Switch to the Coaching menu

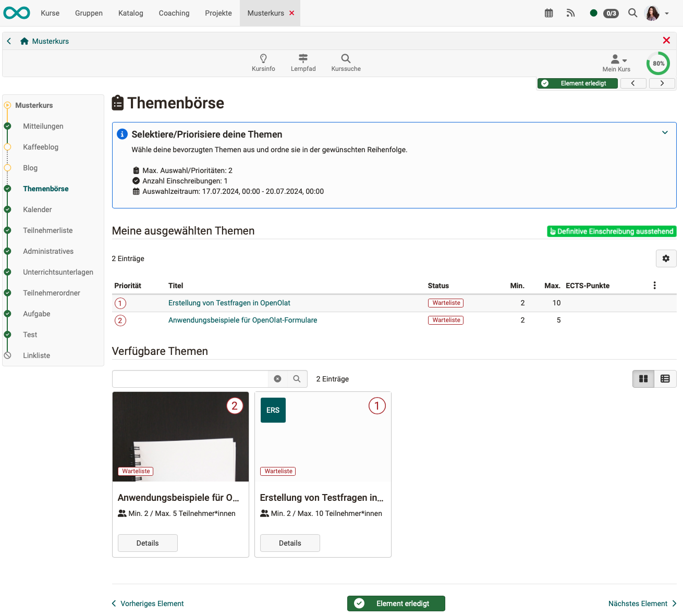point(174,13)
